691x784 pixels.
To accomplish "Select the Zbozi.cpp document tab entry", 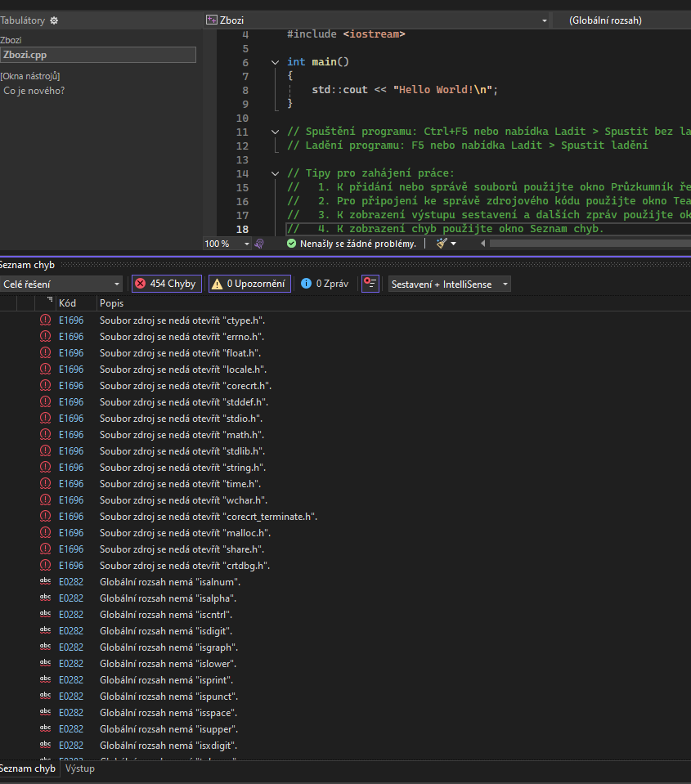I will [x=98, y=55].
